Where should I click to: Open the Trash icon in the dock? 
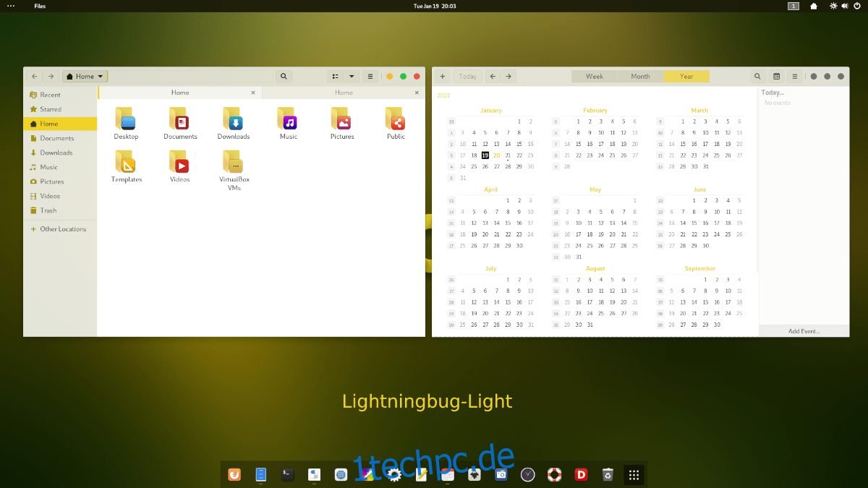[608, 474]
